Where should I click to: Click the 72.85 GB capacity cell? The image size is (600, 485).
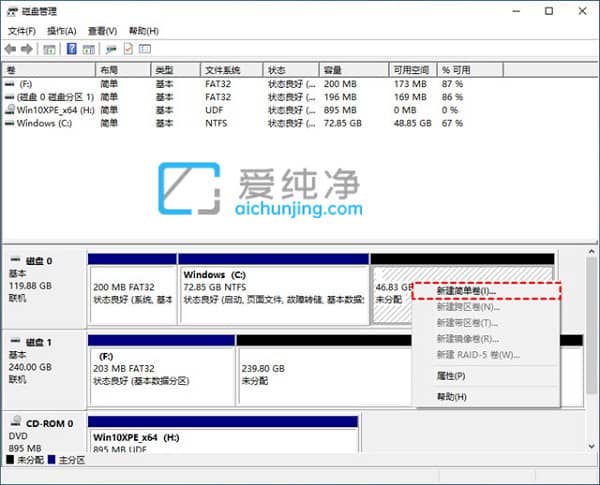click(342, 123)
